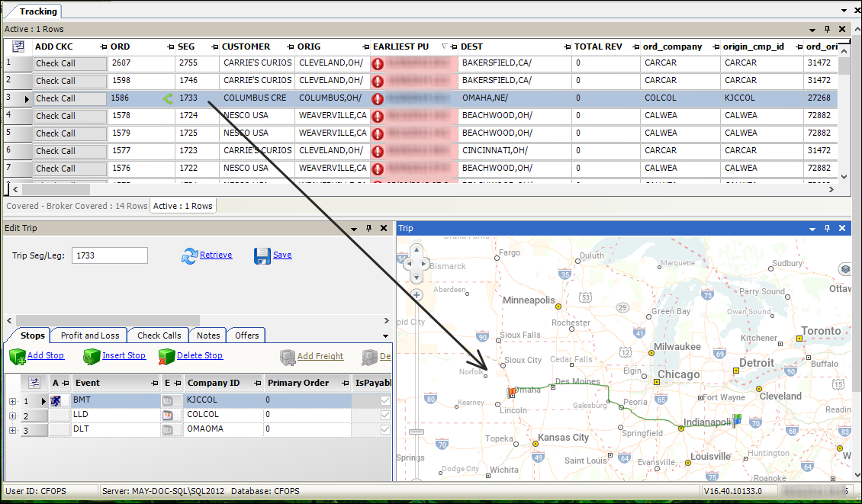862x504 pixels.
Task: Click the Add Freight link
Action: pyautogui.click(x=320, y=356)
